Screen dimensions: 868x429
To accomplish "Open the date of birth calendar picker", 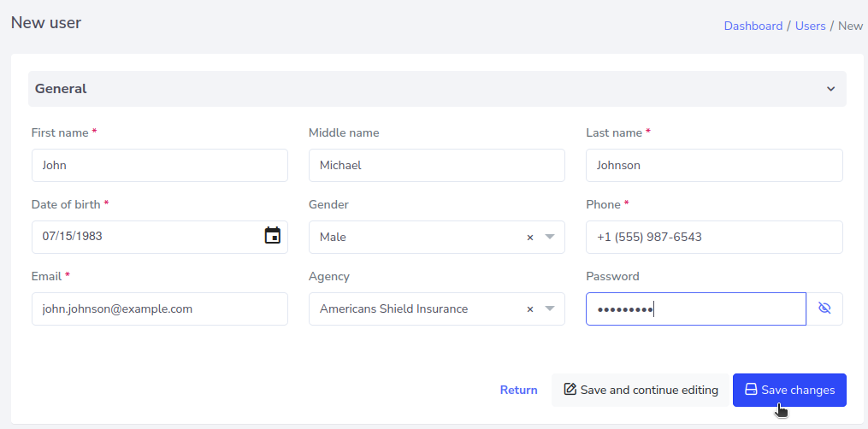I will click(x=272, y=236).
